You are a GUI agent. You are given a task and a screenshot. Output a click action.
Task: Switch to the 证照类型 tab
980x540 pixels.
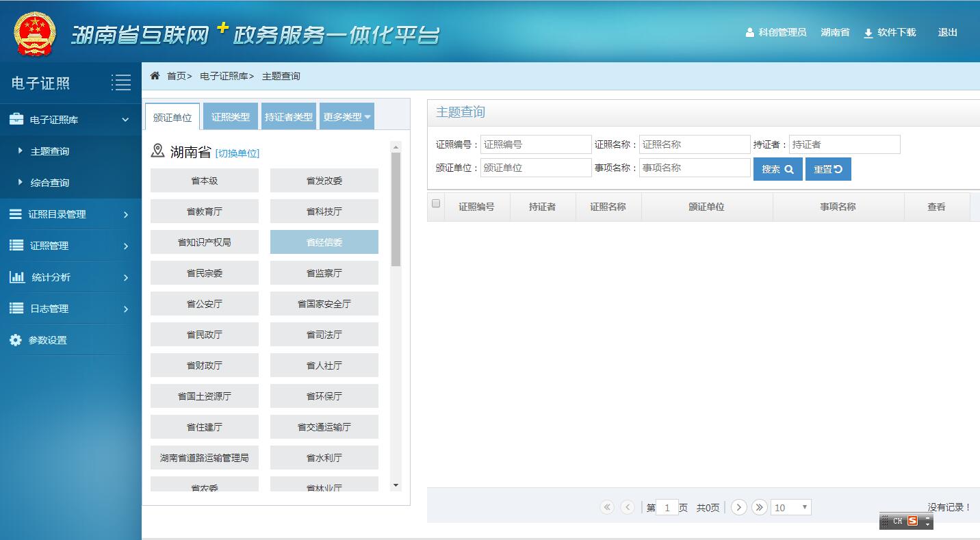tap(231, 117)
